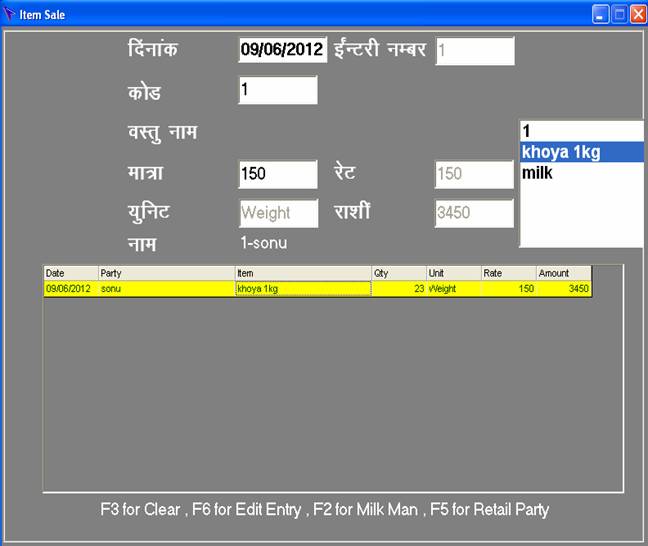The width and height of the screenshot is (648, 546).
Task: Select 'khoya 1kg' in the item list
Action: [x=580, y=152]
